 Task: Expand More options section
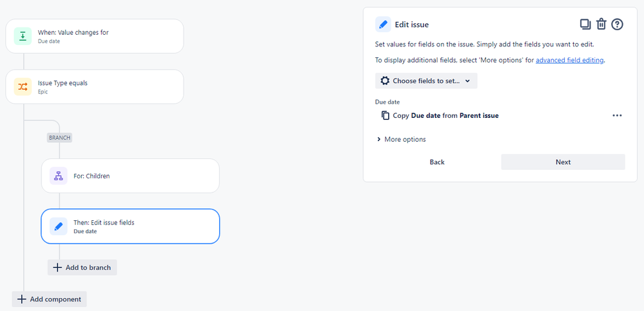pos(401,139)
